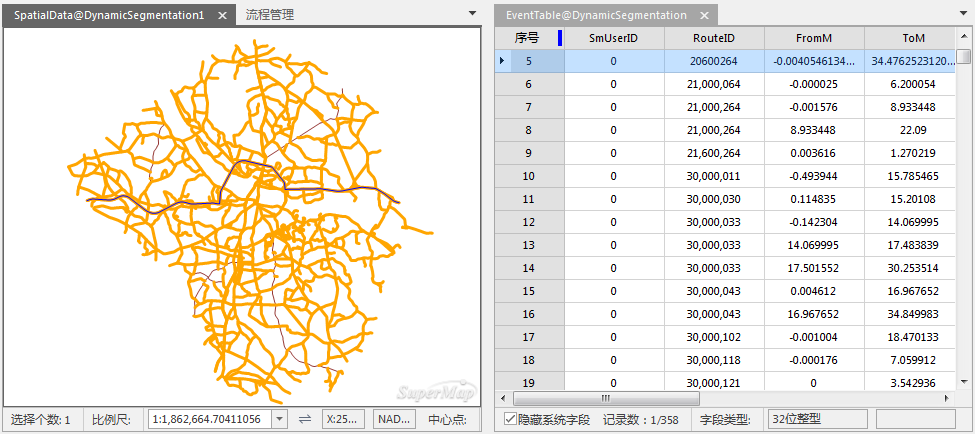Click the row pointer arrow beside row 5
Image resolution: width=975 pixels, height=434 pixels.
click(502, 61)
